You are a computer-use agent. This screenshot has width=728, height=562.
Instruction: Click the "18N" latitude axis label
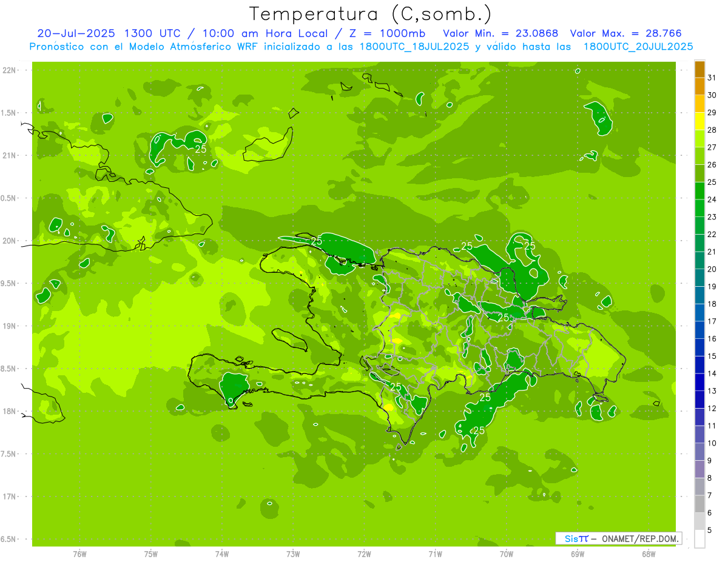coord(9,412)
